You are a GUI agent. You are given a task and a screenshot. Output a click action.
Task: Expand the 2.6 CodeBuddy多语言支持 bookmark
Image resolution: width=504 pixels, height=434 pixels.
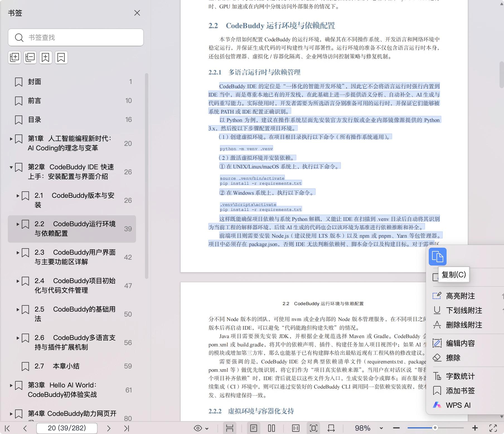click(x=18, y=338)
